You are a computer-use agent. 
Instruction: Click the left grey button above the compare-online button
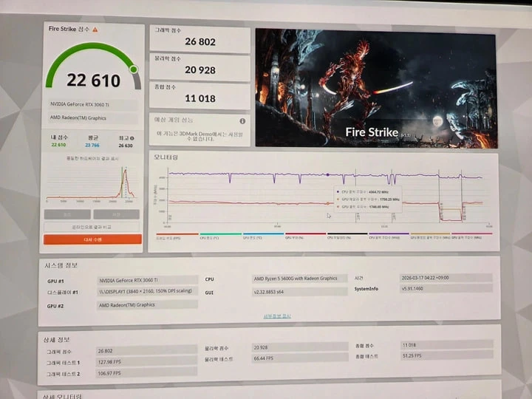(x=67, y=214)
